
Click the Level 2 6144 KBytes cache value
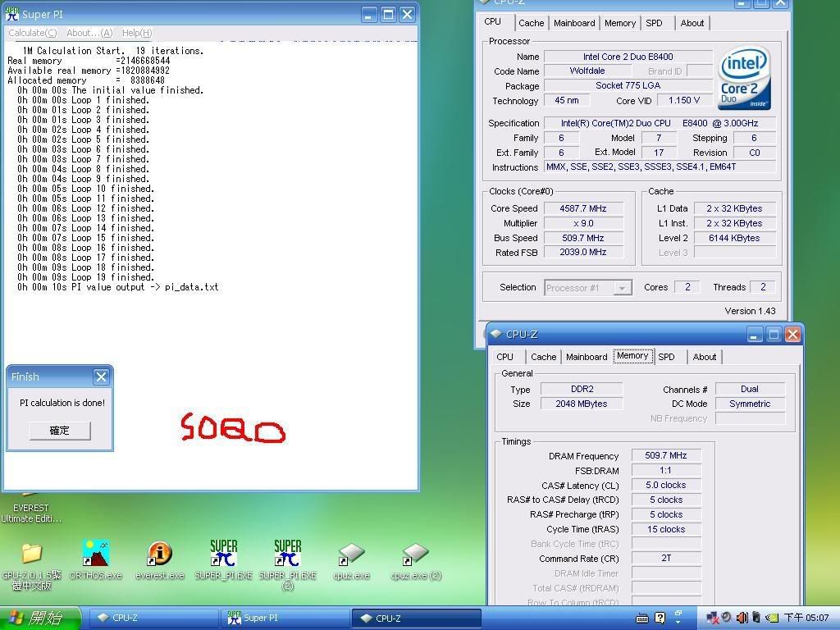734,238
